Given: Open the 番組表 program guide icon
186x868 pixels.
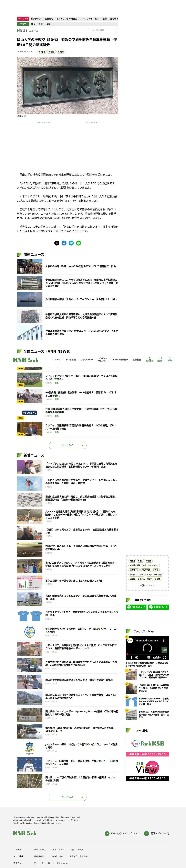Looking at the screenshot, I should pyautogui.click(x=160, y=359).
